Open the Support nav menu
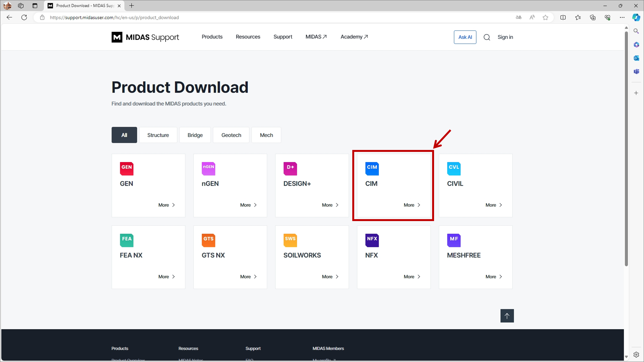This screenshot has width=644, height=362. (x=283, y=37)
